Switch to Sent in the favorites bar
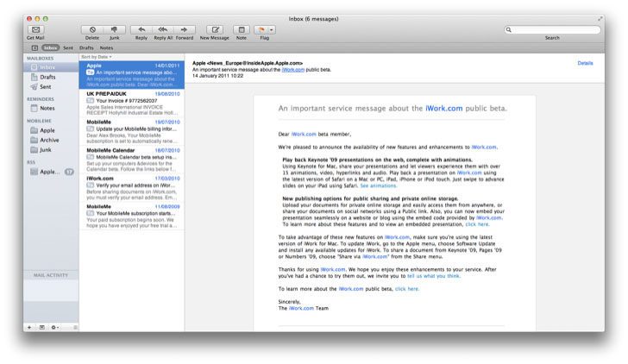 (68, 47)
